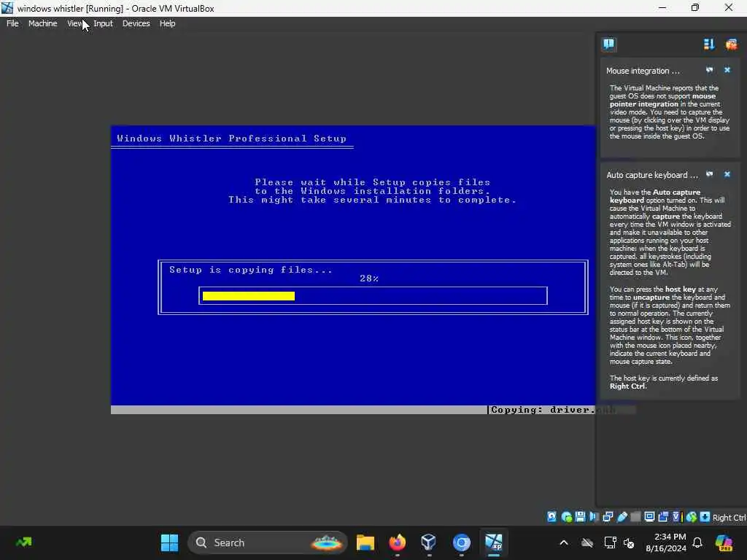Click the notification sort order icon
This screenshot has height=560, width=747.
tap(709, 44)
